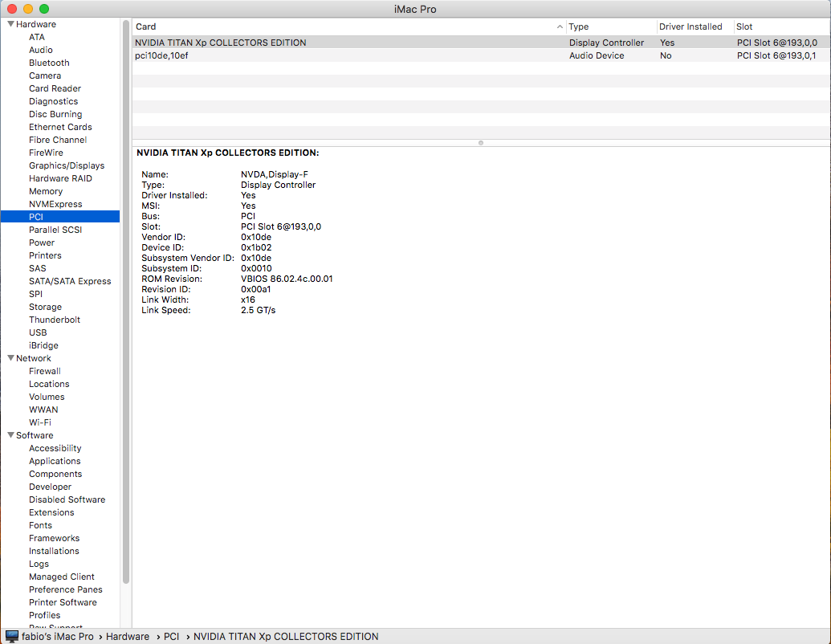831x644 pixels.
Task: Select Applications under Software
Action: pos(55,461)
